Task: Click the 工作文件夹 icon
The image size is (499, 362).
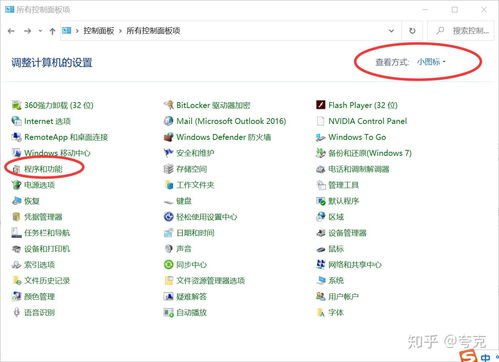Action: pyautogui.click(x=169, y=185)
